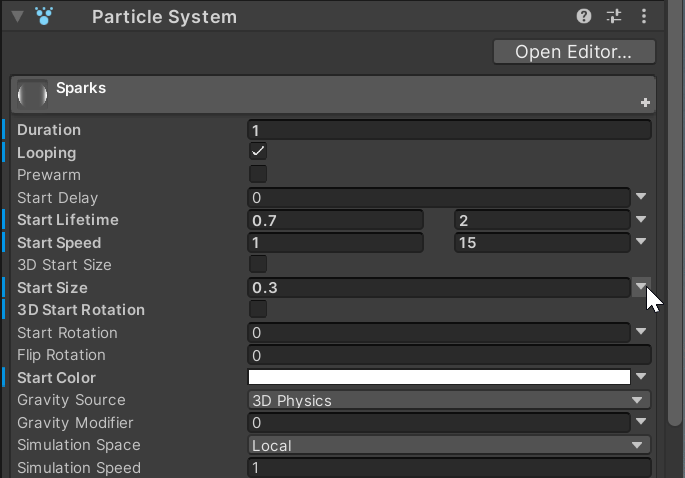Click the Duration value field

coord(449,130)
